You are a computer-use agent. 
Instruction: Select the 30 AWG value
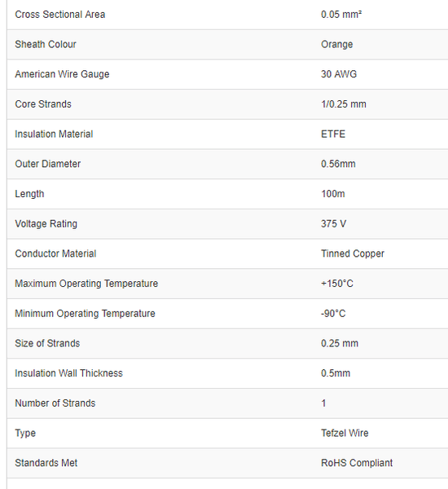click(x=339, y=74)
